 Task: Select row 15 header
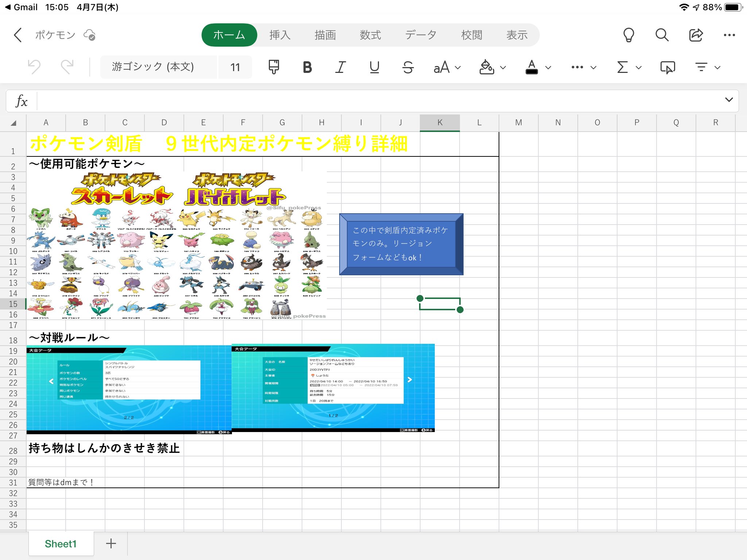coord(13,304)
